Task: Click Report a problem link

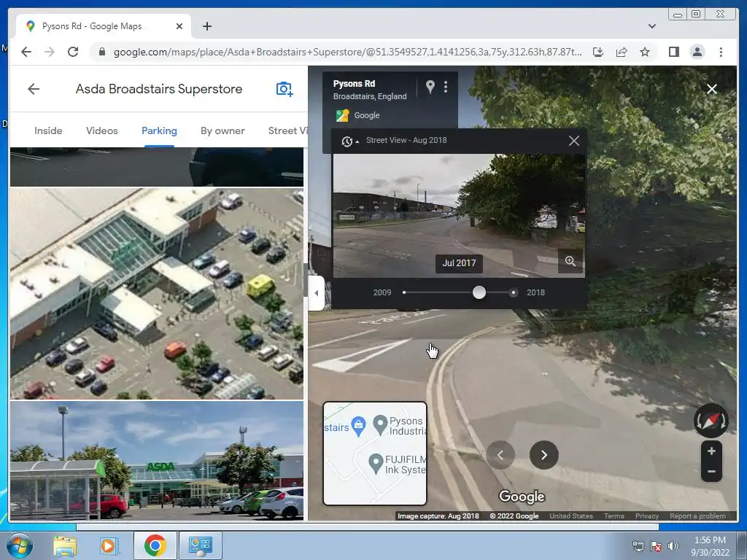Action: [697, 516]
